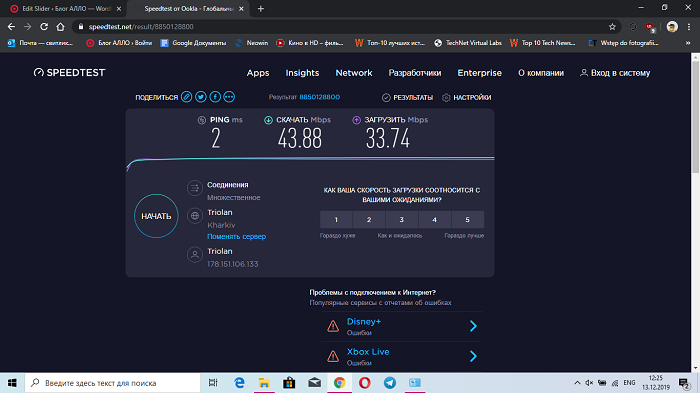Click the address bar URL
This screenshot has width=700, height=393.
141,27
